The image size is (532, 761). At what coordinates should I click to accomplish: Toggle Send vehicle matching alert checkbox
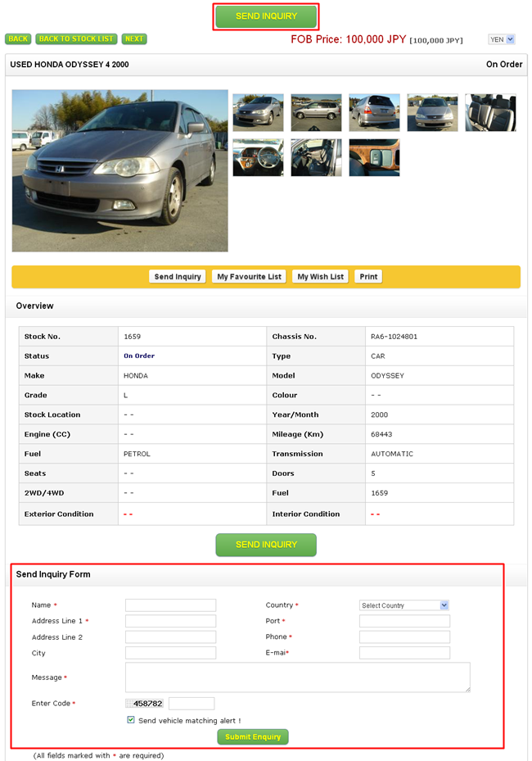point(131,720)
